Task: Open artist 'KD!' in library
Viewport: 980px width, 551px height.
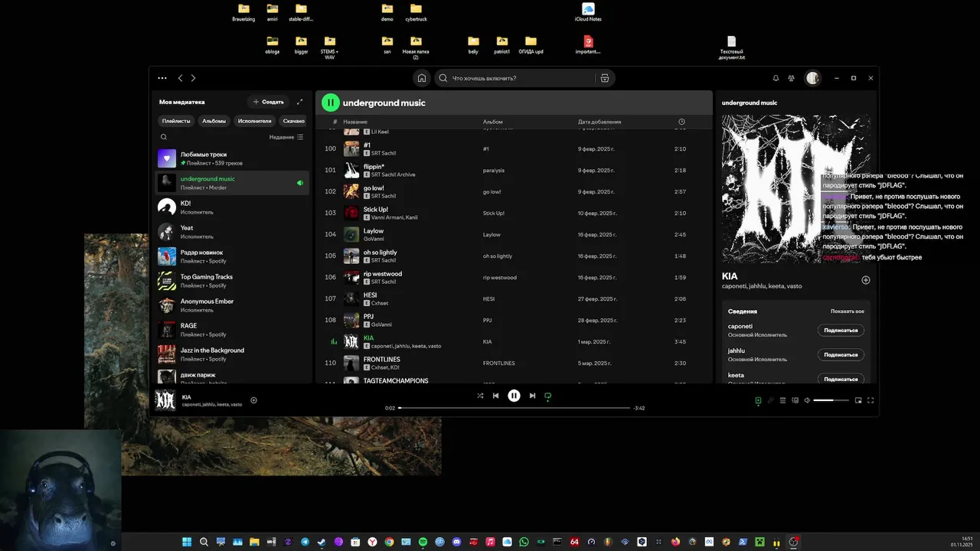Action: [233, 207]
